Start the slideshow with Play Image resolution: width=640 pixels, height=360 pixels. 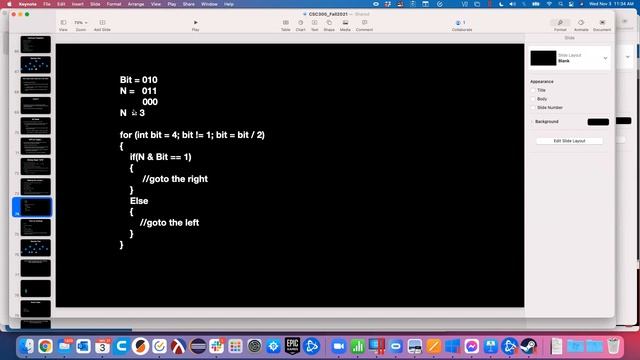pos(196,25)
